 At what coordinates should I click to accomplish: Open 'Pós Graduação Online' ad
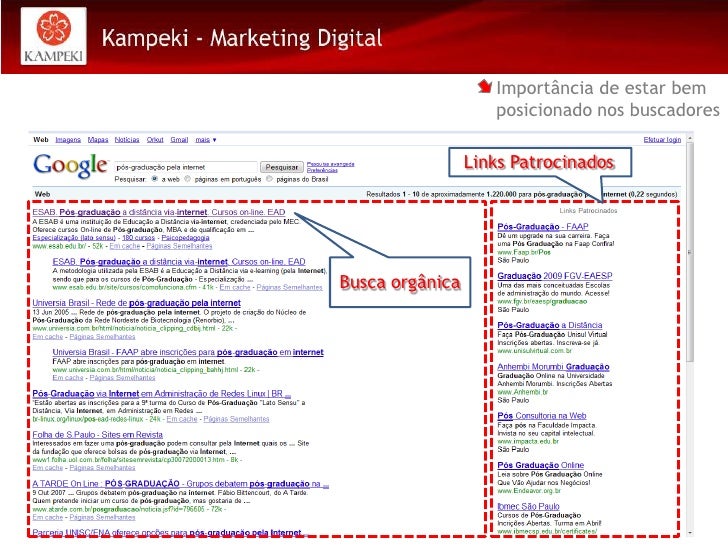(540, 465)
